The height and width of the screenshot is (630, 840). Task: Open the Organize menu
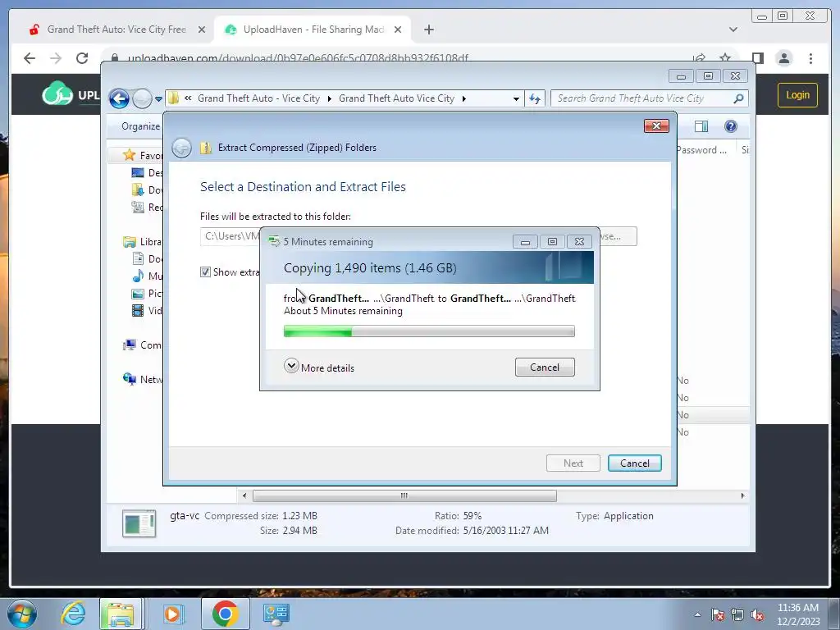[140, 126]
